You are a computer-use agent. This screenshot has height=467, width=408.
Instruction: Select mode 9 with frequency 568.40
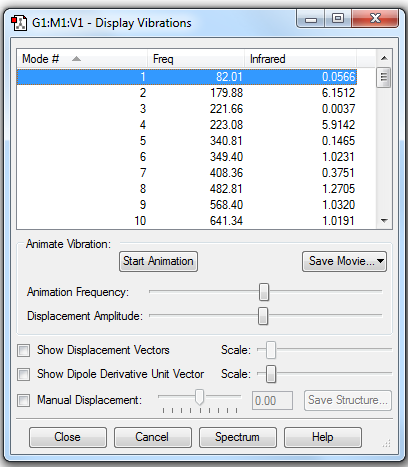(187, 205)
